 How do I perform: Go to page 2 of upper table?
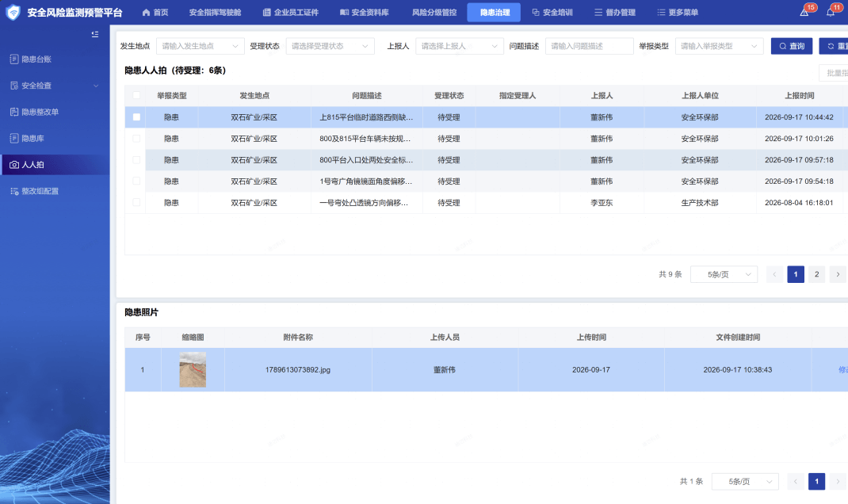(816, 274)
